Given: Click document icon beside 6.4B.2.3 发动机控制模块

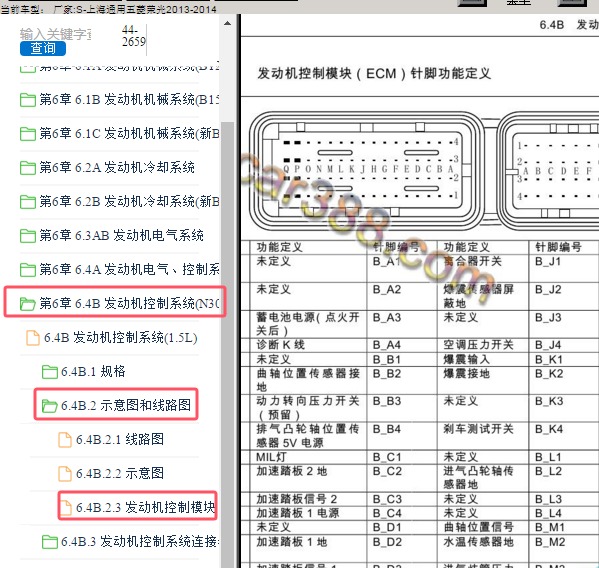Looking at the screenshot, I should coord(65,508).
